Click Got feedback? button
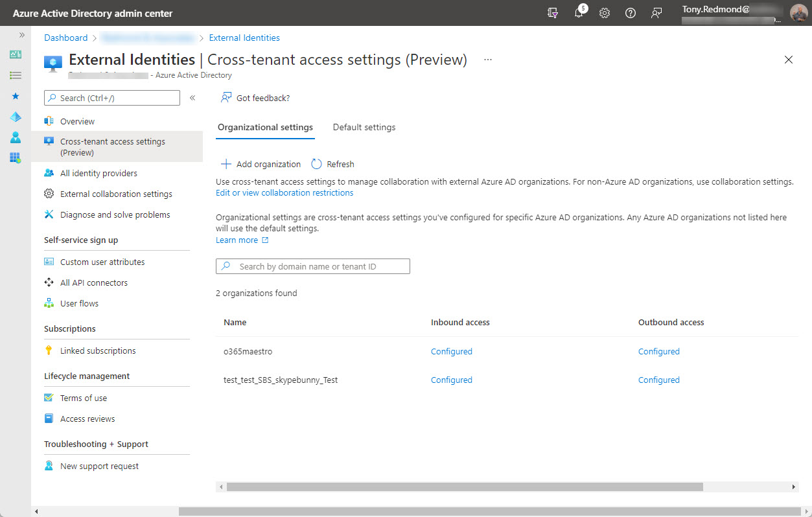Screen dimensions: 812x517 coord(255,98)
